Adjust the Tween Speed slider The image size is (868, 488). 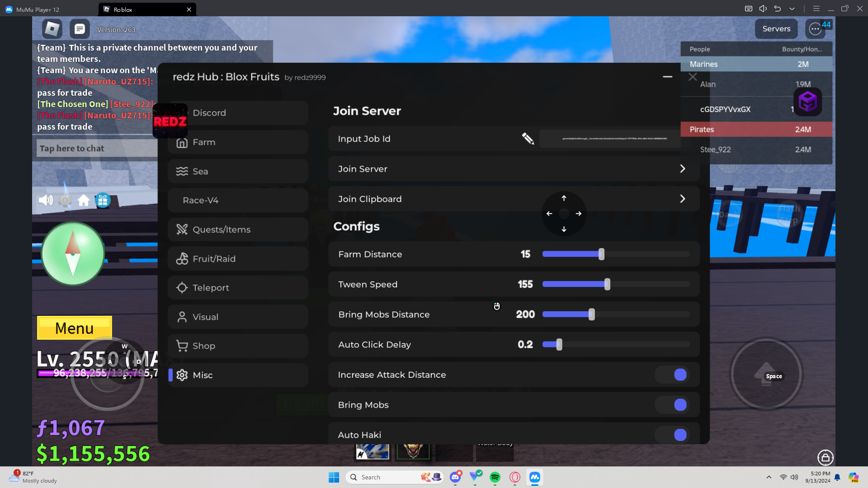[x=616, y=284]
